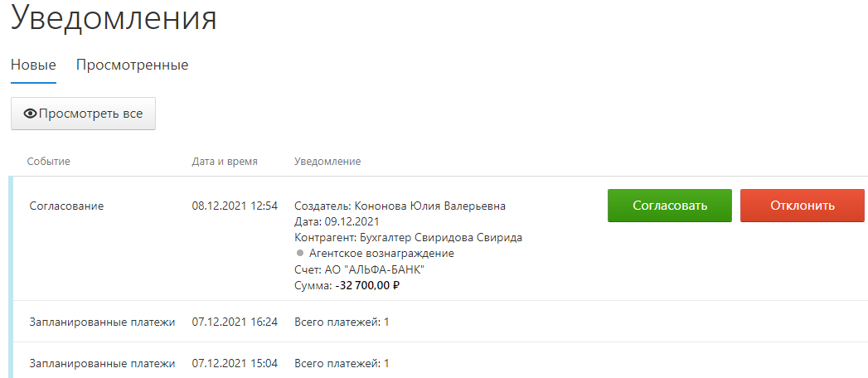Screen dimensions: 868x378
Task: Reject the request with Отклонить
Action: 803,206
